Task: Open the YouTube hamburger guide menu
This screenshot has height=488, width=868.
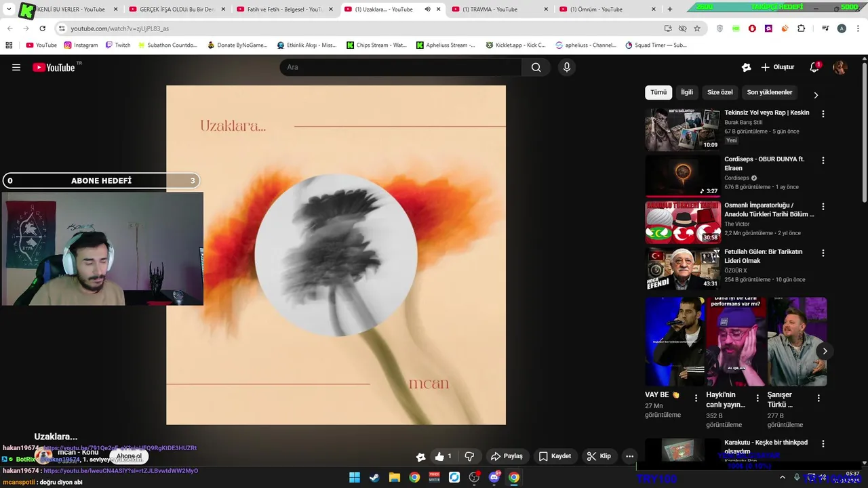Action: 16,67
